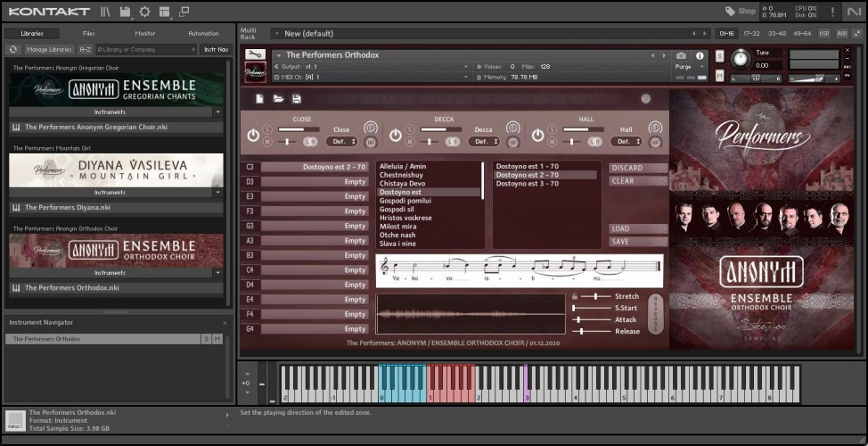Click the open folder icon in instrument panel
The height and width of the screenshot is (446, 868).
point(278,99)
